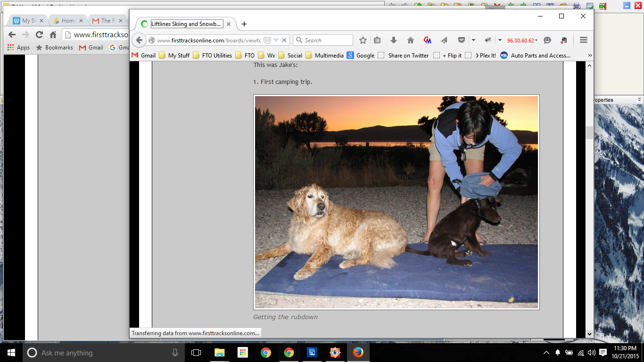Screen dimensions: 644x362
Task: Open Task View on the taskbar
Action: click(196, 353)
